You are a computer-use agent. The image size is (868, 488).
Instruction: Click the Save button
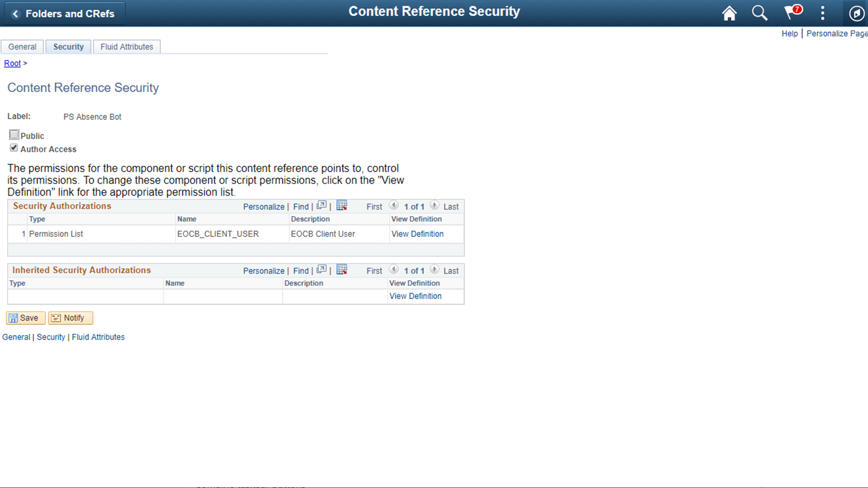coord(25,318)
